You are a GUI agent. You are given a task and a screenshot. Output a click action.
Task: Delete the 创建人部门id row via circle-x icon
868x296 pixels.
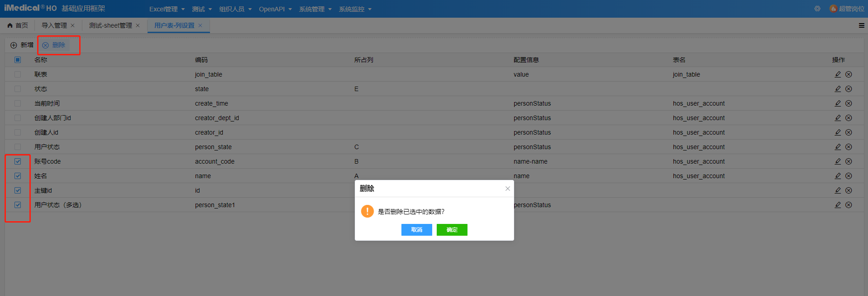tap(849, 118)
